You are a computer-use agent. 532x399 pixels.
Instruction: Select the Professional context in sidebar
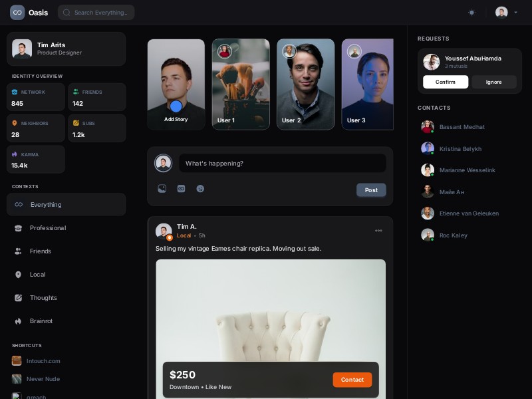point(47,228)
